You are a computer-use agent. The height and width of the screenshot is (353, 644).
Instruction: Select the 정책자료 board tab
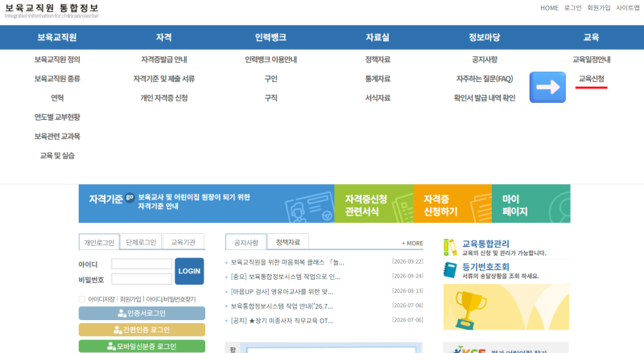tap(288, 242)
